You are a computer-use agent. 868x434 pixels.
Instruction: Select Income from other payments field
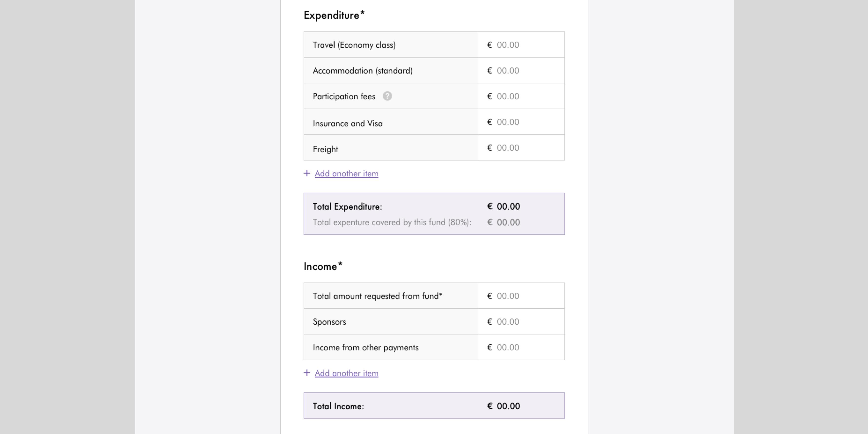521,348
